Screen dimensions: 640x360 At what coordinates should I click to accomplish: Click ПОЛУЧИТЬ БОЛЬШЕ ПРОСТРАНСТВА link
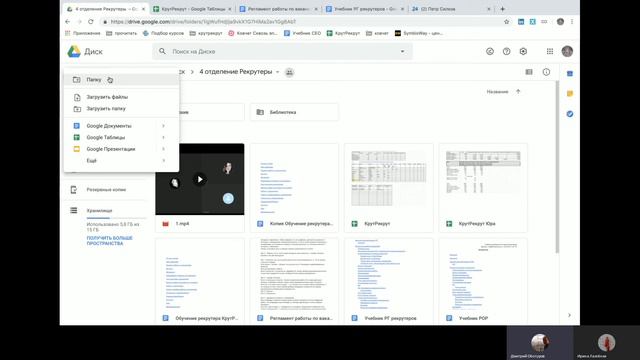point(109,240)
